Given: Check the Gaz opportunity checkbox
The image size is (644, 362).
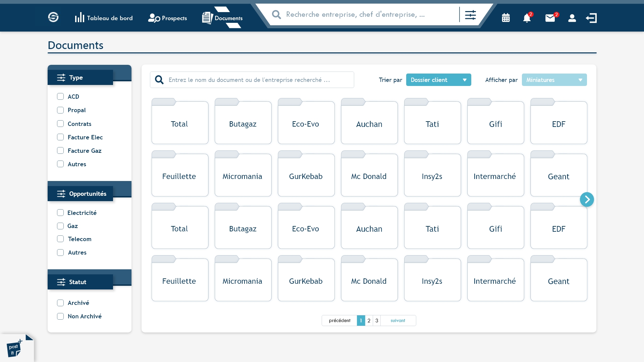Looking at the screenshot, I should (60, 226).
